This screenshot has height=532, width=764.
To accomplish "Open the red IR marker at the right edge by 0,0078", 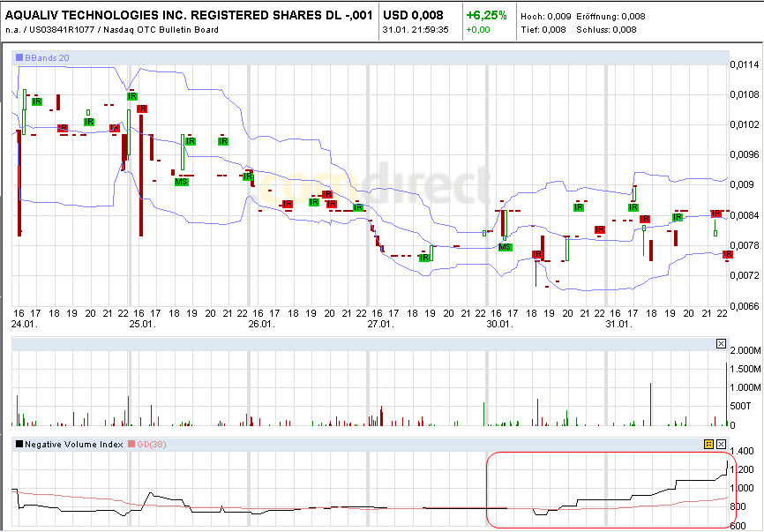I will tap(728, 254).
